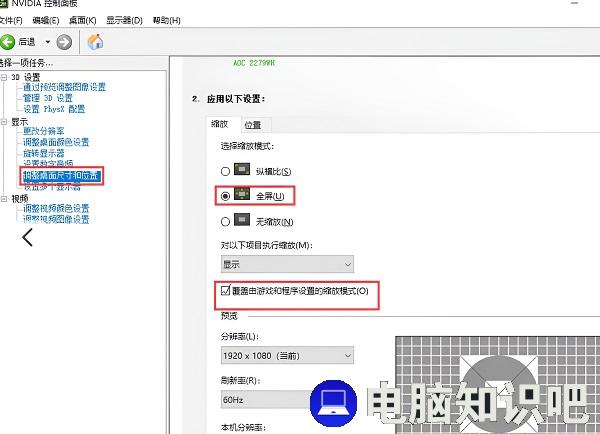Open 更改分辨率 link
600x434 pixels.
44,131
